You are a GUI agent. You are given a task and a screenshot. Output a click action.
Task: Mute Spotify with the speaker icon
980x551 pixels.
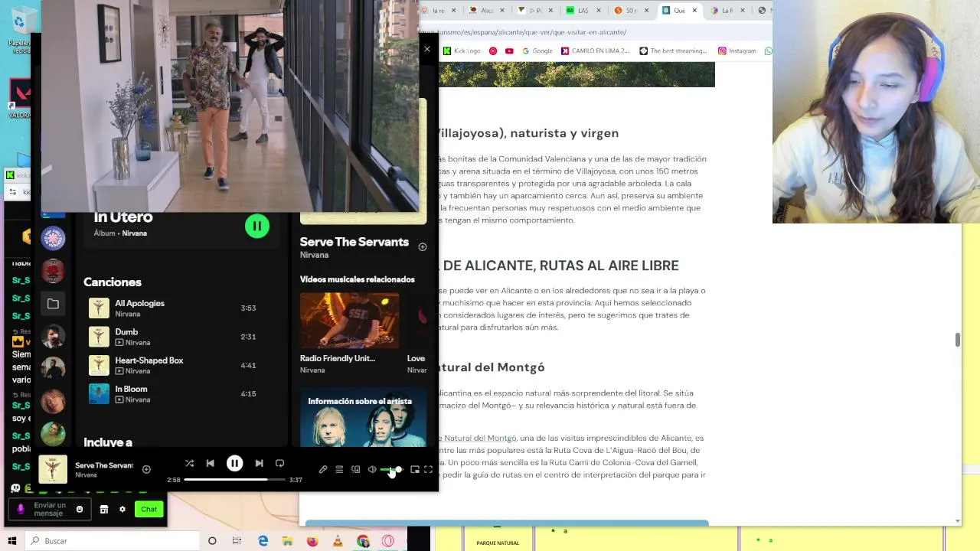point(372,470)
